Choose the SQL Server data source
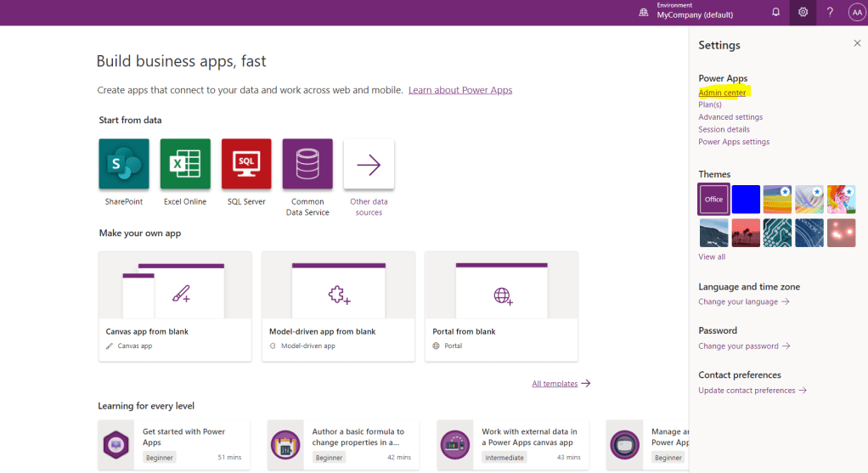The height and width of the screenshot is (473, 868). 246,164
